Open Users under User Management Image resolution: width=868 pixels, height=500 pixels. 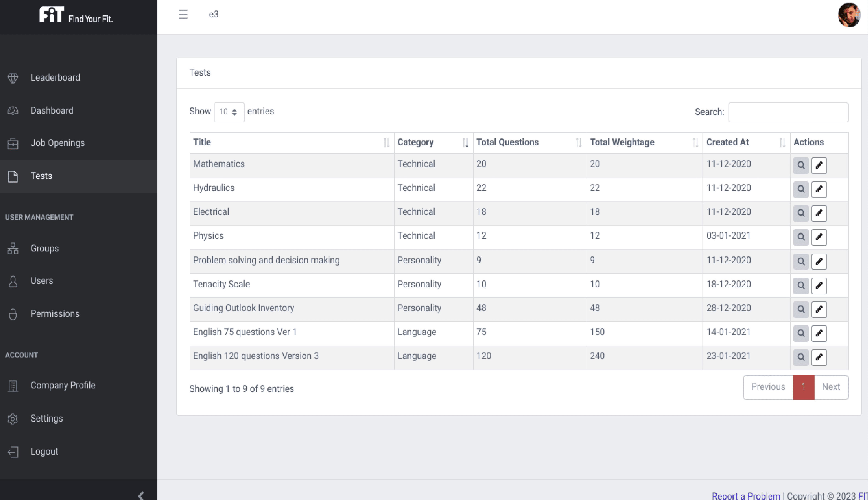click(79, 281)
